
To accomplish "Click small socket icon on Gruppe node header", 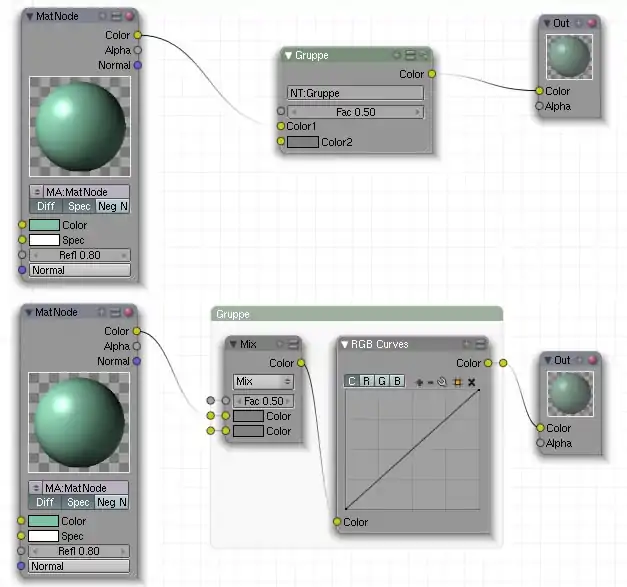I will pos(397,55).
